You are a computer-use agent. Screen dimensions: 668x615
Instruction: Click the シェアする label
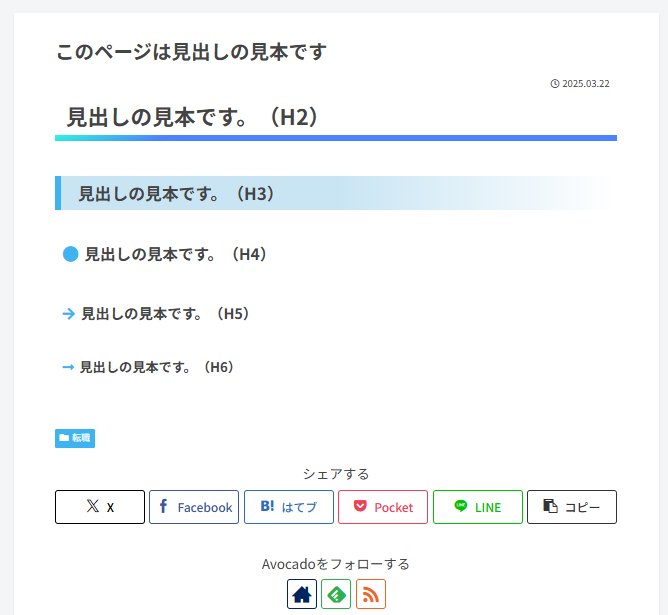click(x=336, y=473)
